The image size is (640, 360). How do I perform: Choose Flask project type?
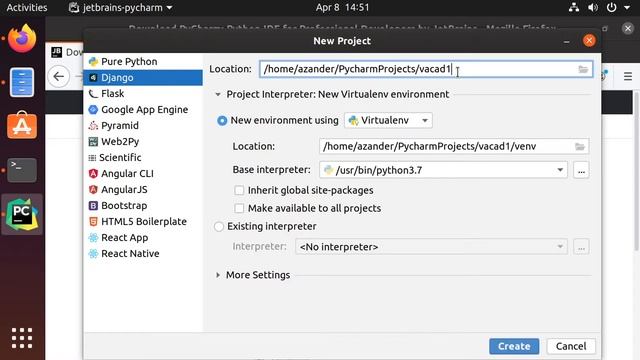pos(142,93)
